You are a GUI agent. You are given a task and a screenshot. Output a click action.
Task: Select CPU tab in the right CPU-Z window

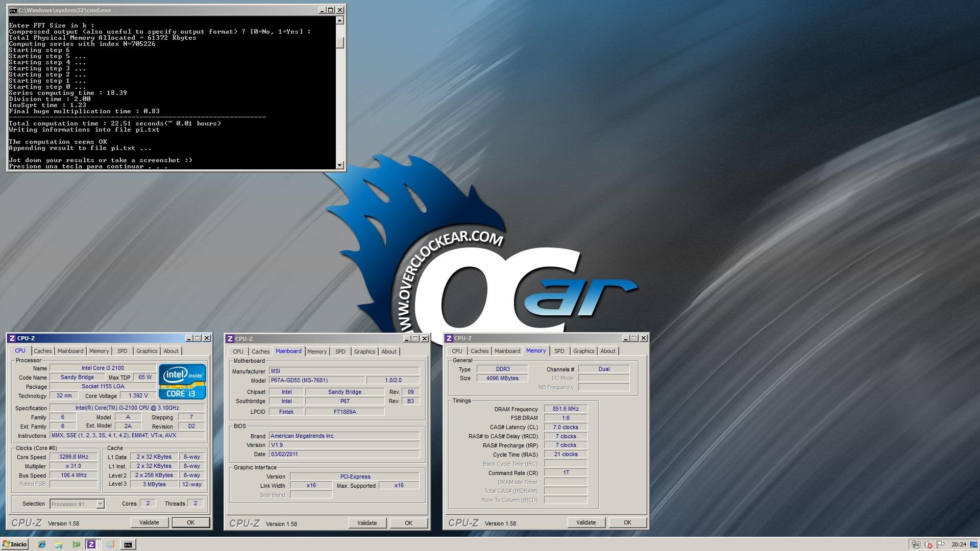[457, 351]
